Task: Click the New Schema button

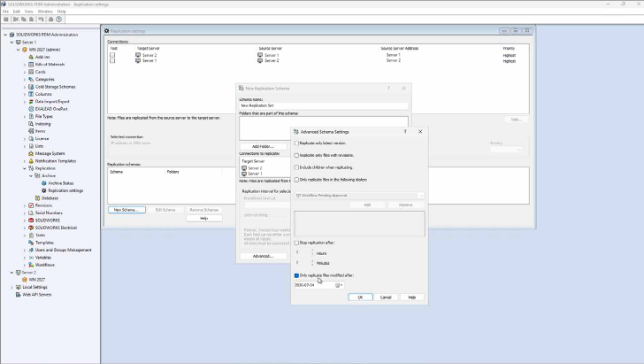Action: (x=126, y=210)
